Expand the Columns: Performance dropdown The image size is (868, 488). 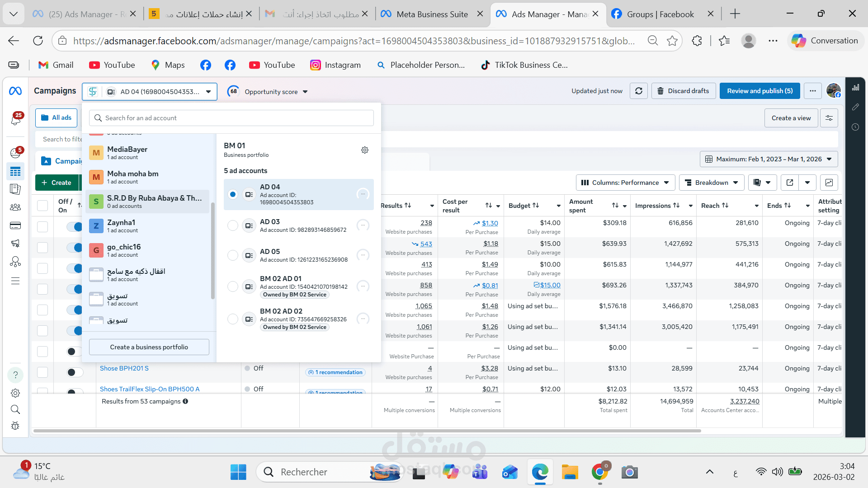click(x=625, y=183)
